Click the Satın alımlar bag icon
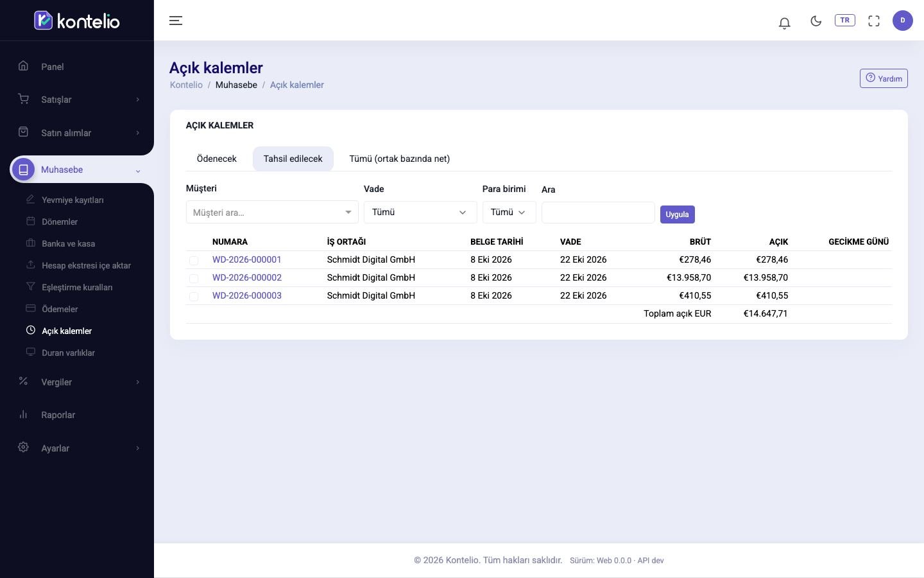924x578 pixels. click(x=24, y=132)
